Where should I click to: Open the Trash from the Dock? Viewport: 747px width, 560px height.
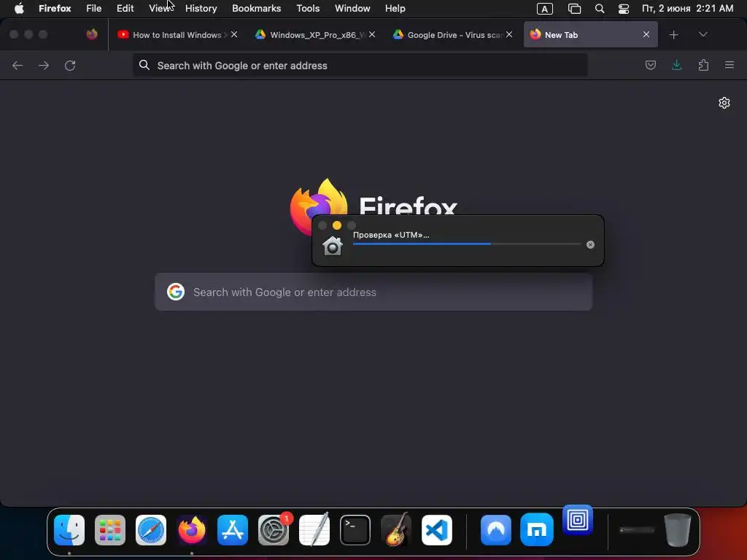(x=678, y=530)
